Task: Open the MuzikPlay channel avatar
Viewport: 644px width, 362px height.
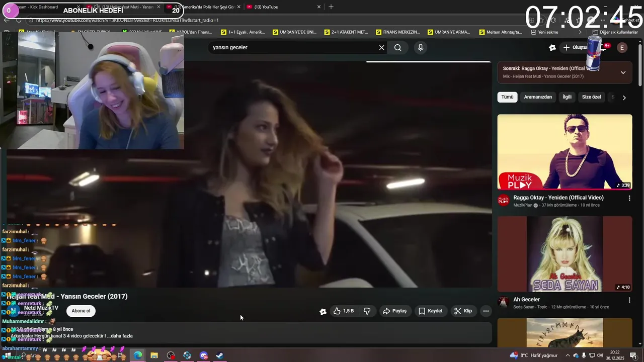Action: pos(503,200)
